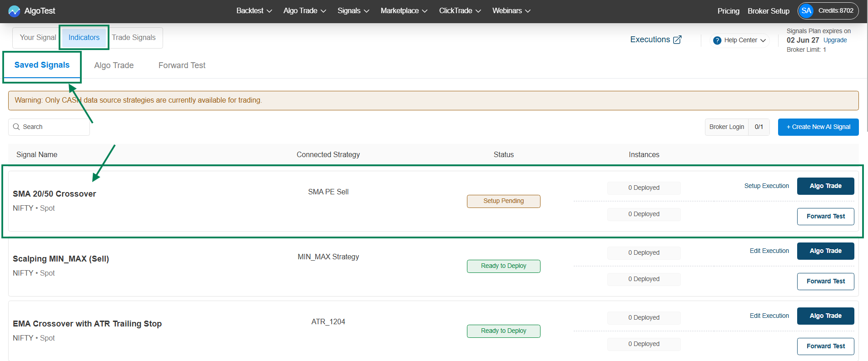868x361 pixels.
Task: Select the Trade Signals tab
Action: pos(134,38)
